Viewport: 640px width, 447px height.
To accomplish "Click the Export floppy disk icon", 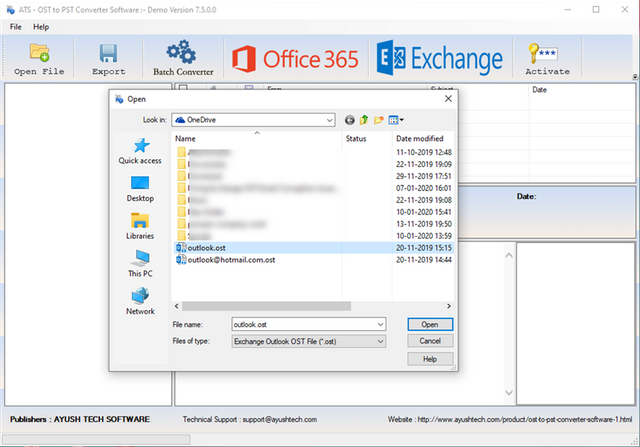I will pos(108,58).
